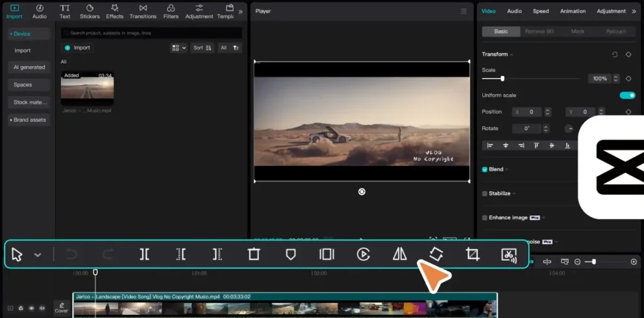
Task: Select the Mirror flip icon
Action: tap(399, 255)
